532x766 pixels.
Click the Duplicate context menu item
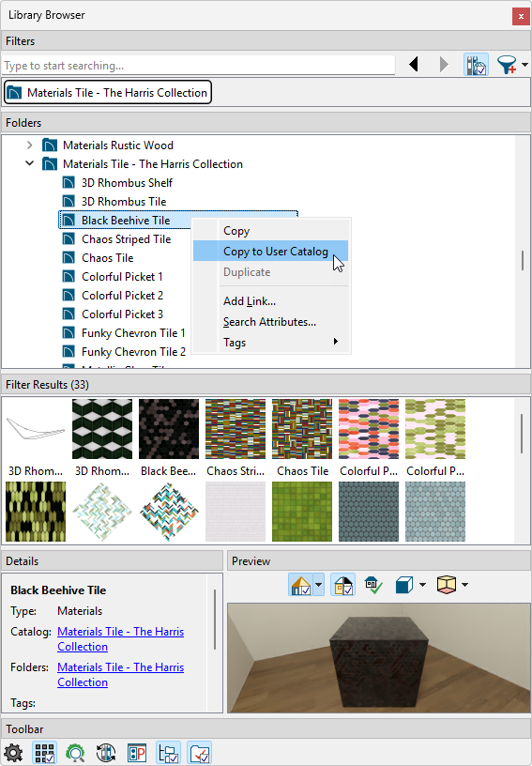pyautogui.click(x=271, y=272)
